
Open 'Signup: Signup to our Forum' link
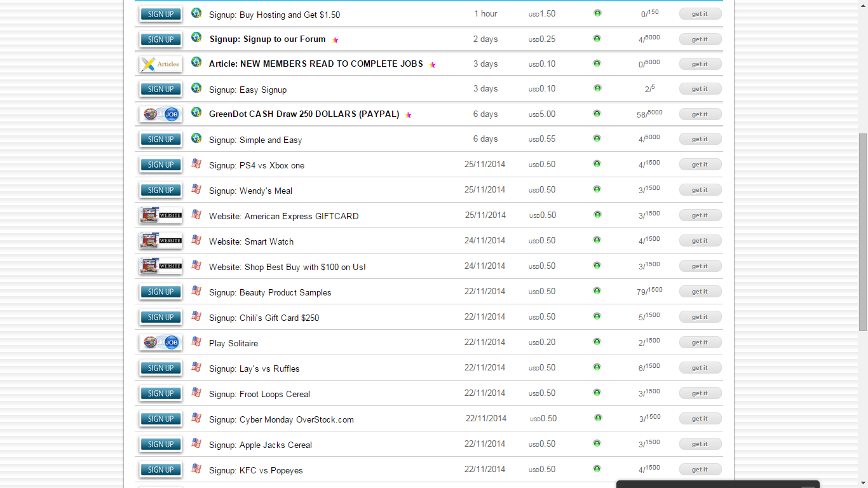[268, 39]
